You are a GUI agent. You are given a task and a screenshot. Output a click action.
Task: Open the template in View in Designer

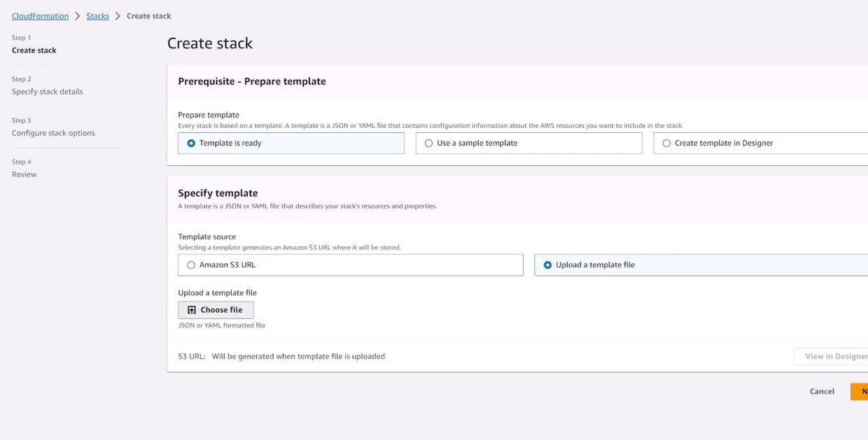click(x=837, y=356)
